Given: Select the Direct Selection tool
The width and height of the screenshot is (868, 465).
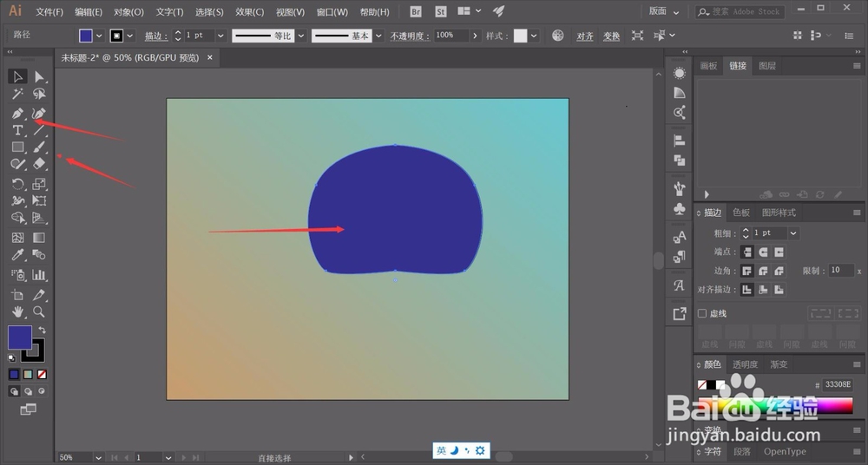Looking at the screenshot, I should [39, 76].
